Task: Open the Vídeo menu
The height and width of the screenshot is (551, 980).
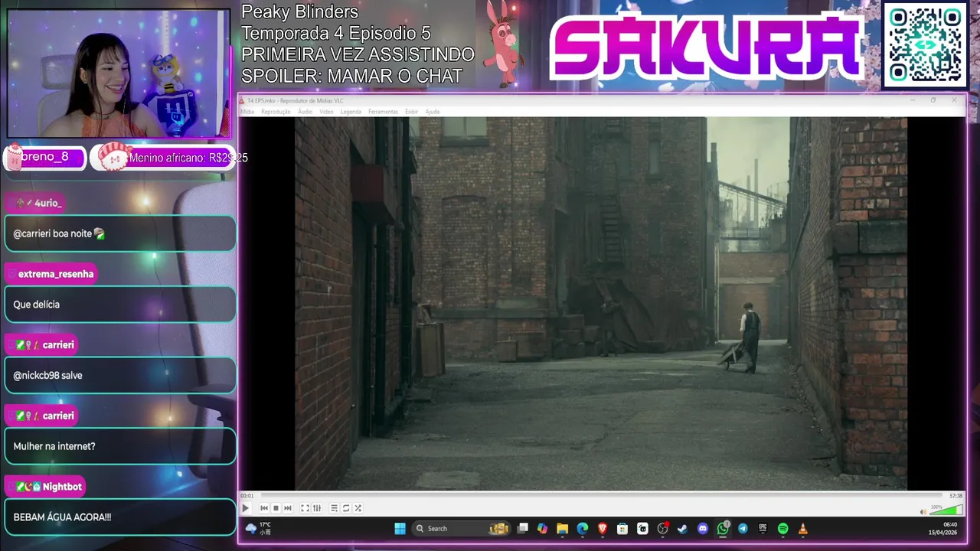Action: coord(326,112)
